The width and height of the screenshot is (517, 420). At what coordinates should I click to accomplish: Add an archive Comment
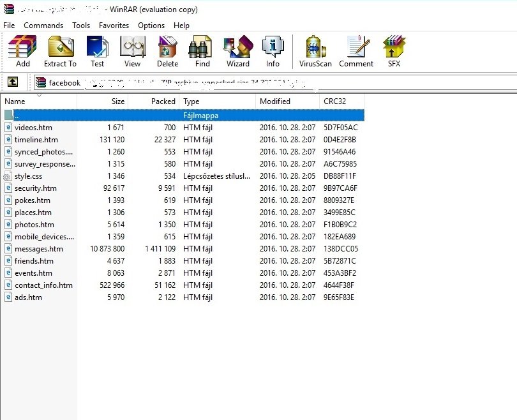coord(356,51)
